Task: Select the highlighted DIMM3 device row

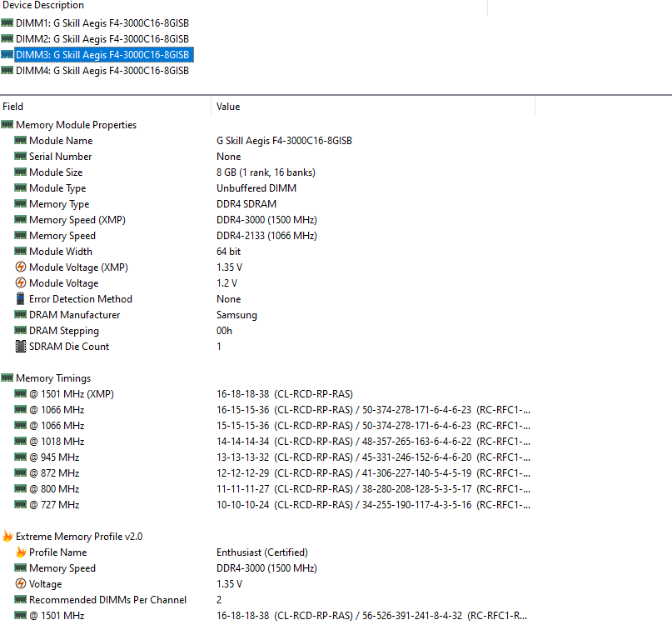Action: (x=104, y=55)
